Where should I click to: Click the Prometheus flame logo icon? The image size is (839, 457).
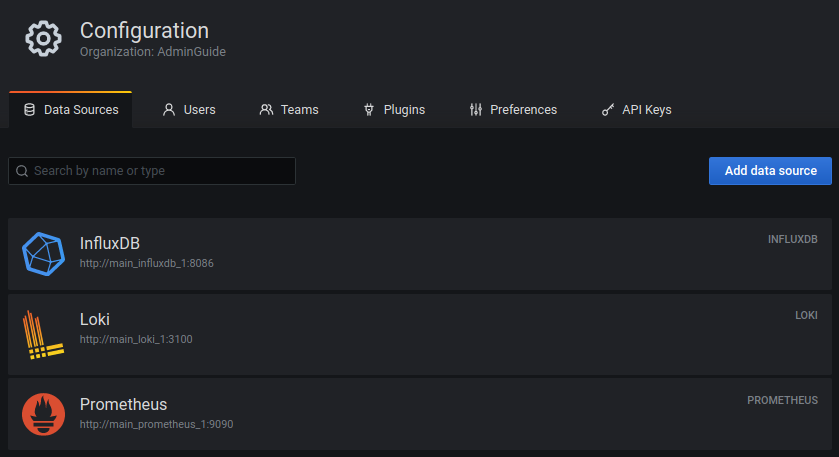pos(43,414)
